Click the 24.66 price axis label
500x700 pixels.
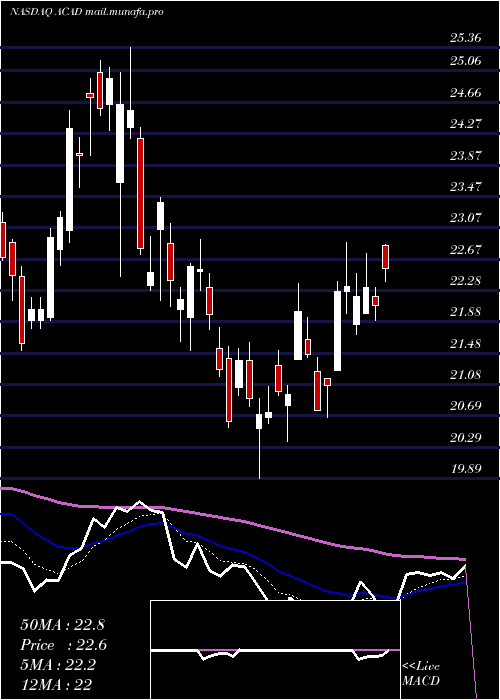[466, 93]
